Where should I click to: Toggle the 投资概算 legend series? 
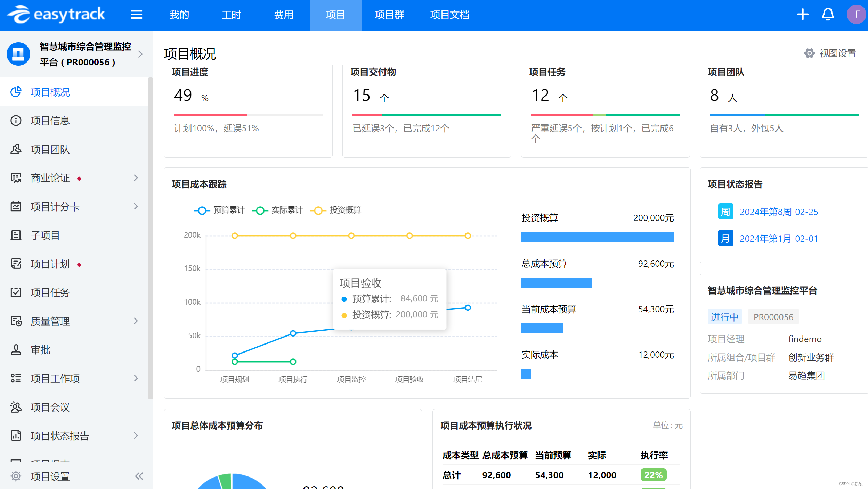pyautogui.click(x=336, y=210)
